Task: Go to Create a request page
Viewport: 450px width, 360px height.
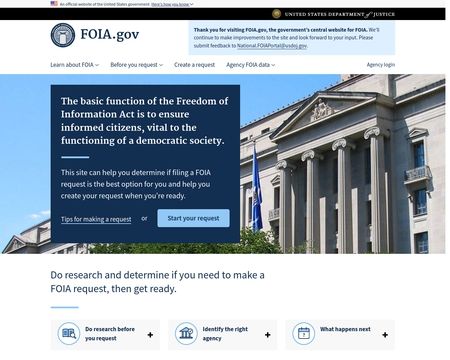Action: [x=194, y=65]
